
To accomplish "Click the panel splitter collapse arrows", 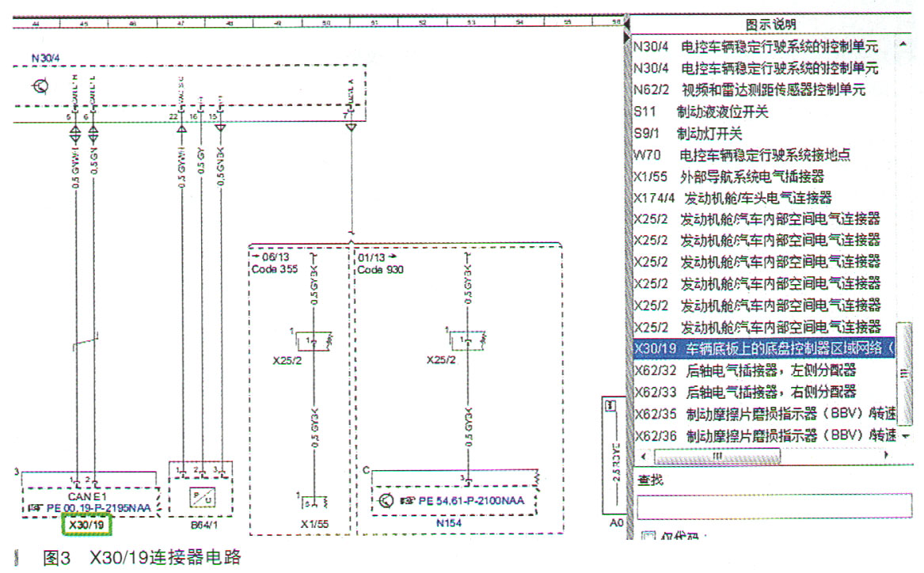I will tap(626, 31).
